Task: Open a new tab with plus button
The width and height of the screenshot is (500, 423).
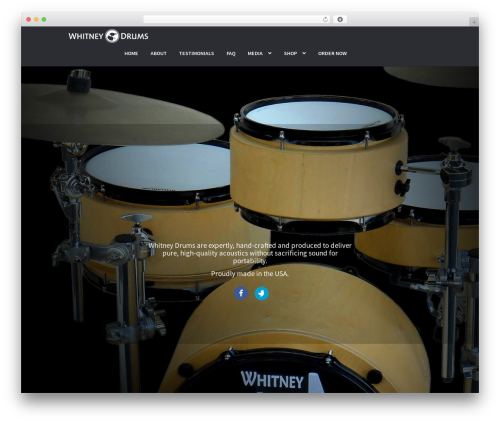Action: [474, 22]
